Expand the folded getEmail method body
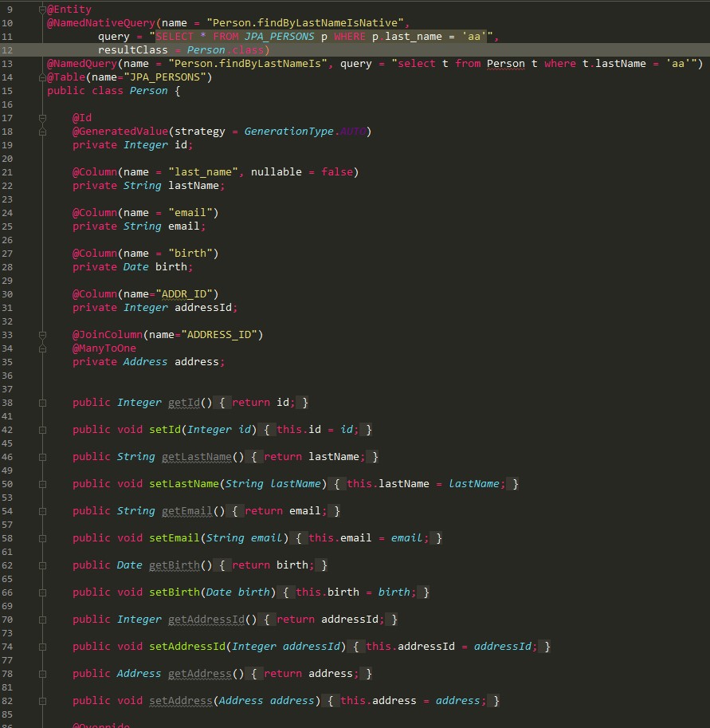This screenshot has height=728, width=710. (41, 510)
